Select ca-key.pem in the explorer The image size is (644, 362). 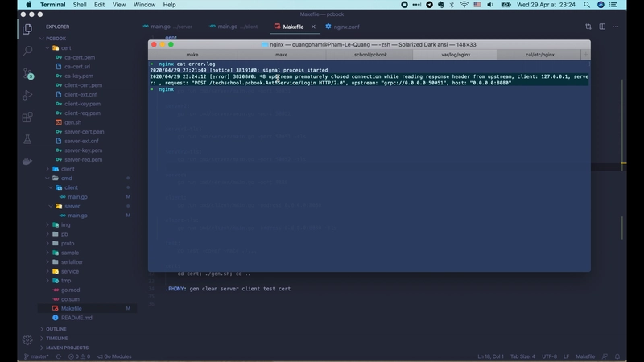(x=78, y=76)
